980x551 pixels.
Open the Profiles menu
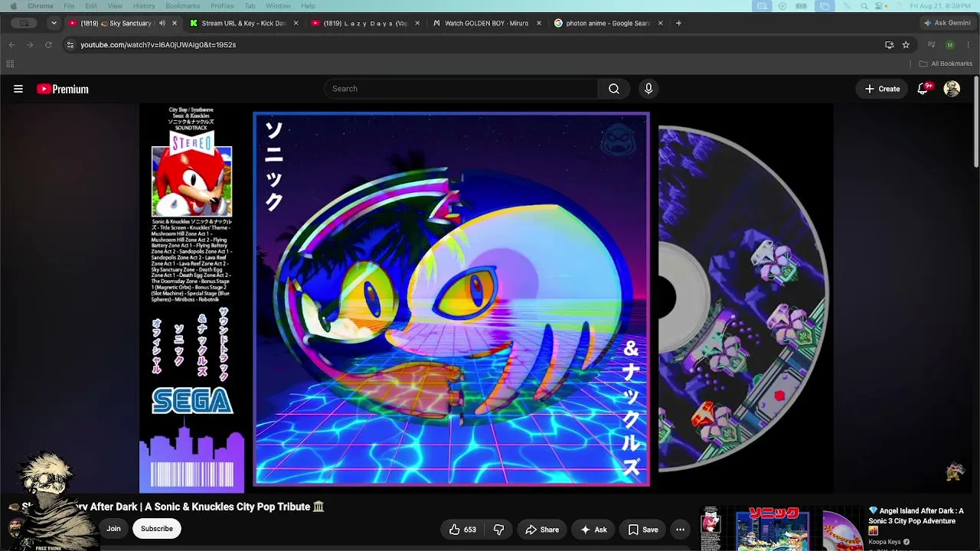click(x=222, y=6)
